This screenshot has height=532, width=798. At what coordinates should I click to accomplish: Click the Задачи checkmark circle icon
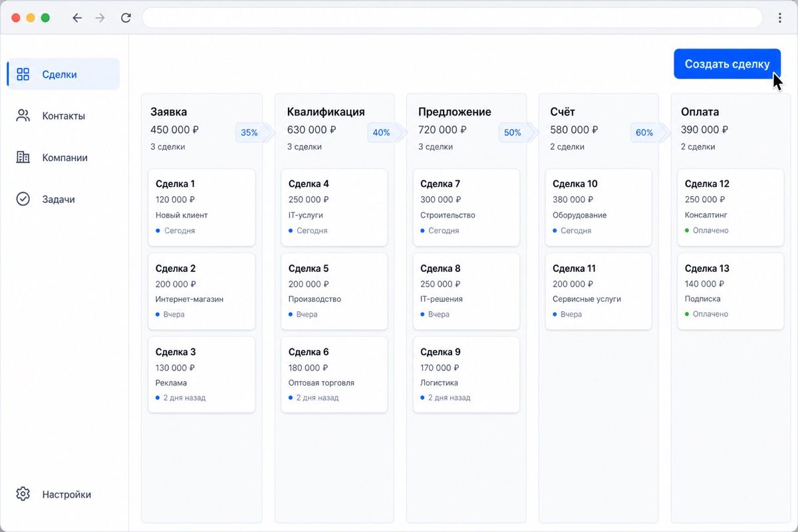coord(23,199)
